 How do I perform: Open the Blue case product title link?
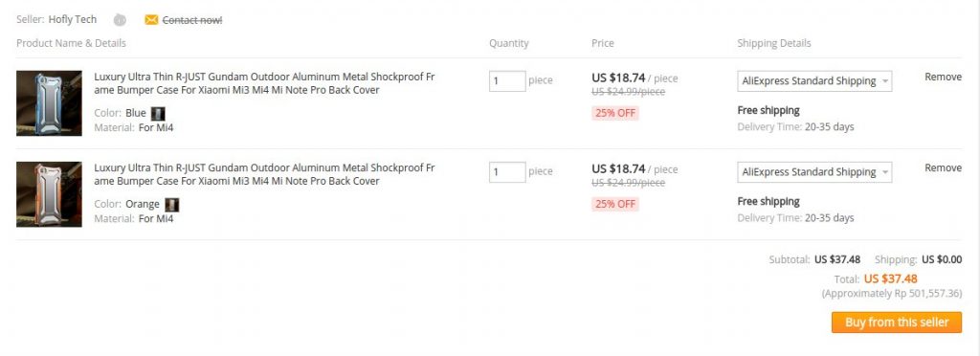[x=264, y=83]
